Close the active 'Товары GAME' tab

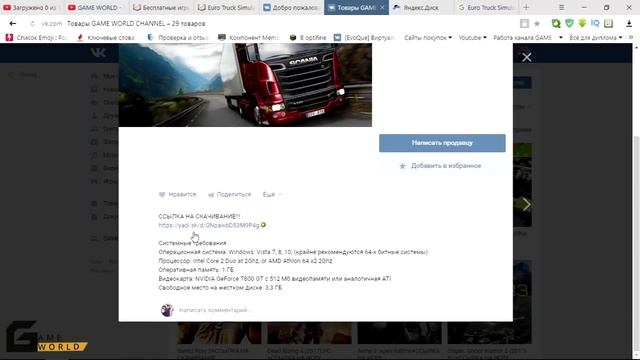pos(382,7)
